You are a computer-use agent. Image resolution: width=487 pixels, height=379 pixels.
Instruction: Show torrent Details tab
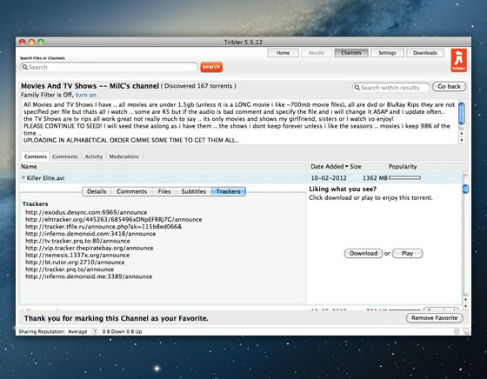click(x=96, y=191)
